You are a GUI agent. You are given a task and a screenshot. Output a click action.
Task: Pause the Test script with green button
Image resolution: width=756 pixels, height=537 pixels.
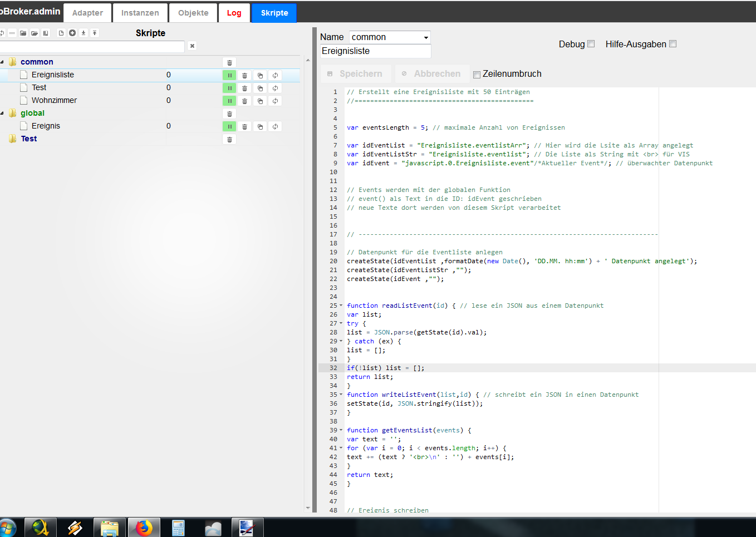click(x=229, y=88)
